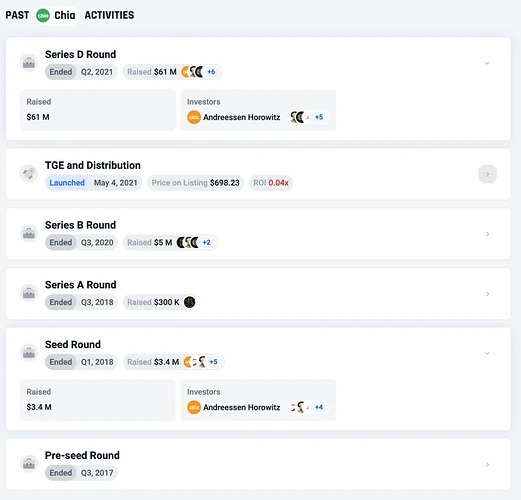Show +6 more Series D investors

pyautogui.click(x=211, y=72)
